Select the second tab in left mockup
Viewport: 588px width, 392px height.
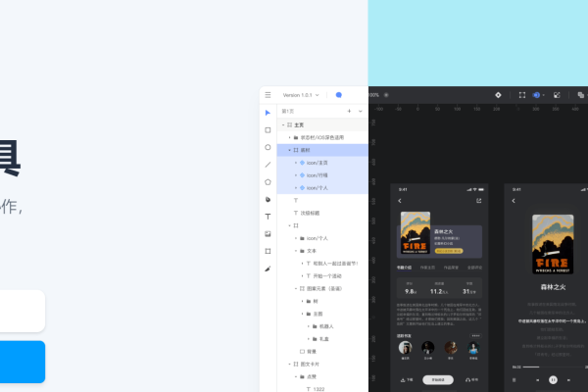click(427, 268)
